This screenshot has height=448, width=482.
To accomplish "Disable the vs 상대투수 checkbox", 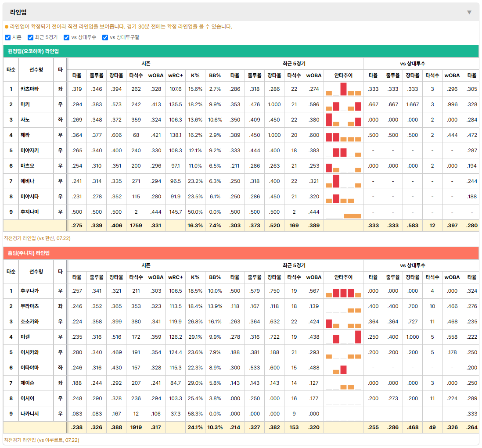I will (x=66, y=37).
